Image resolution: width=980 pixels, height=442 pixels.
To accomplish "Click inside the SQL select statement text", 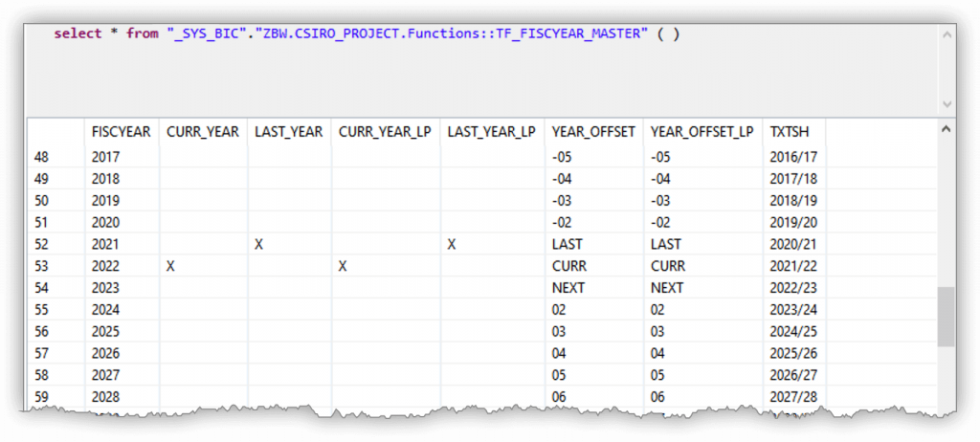I will pyautogui.click(x=367, y=33).
